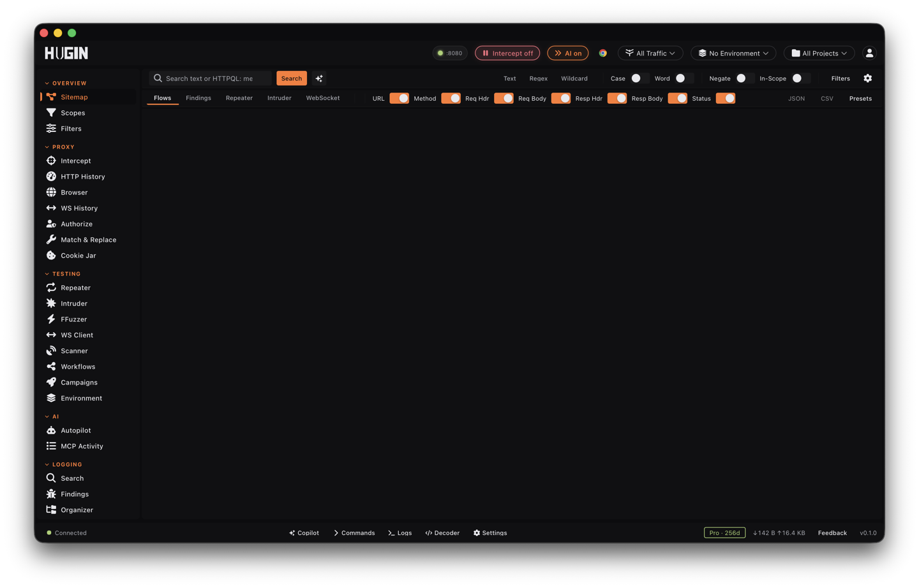
Task: Turn off the Resp Body toggle
Action: pyautogui.click(x=678, y=98)
